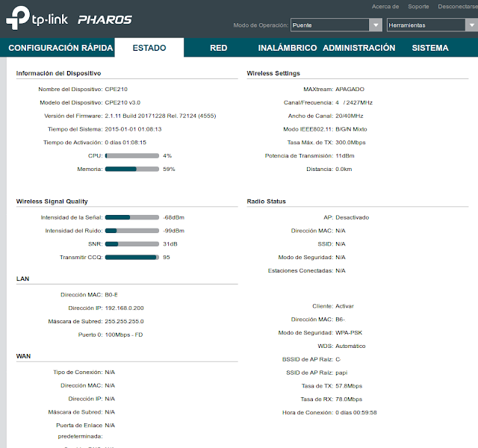
Task: Click Puerto 0 value 100Mbps - FD
Action: 124,335
